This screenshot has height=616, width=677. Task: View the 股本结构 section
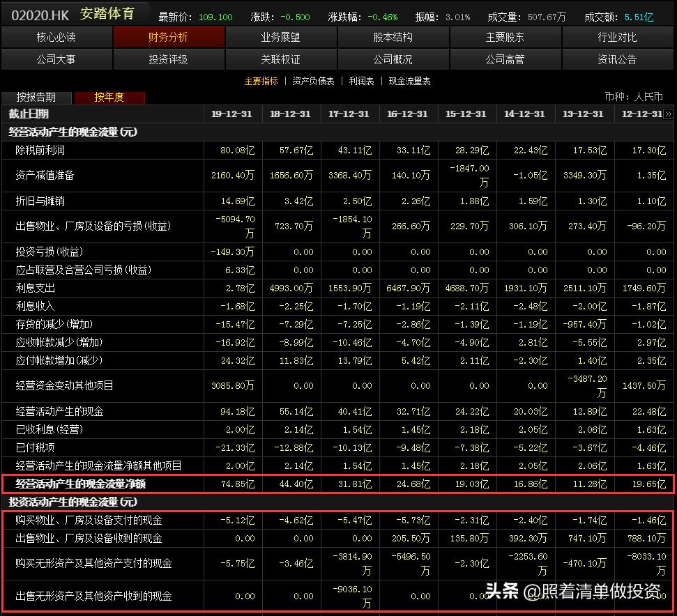[393, 37]
